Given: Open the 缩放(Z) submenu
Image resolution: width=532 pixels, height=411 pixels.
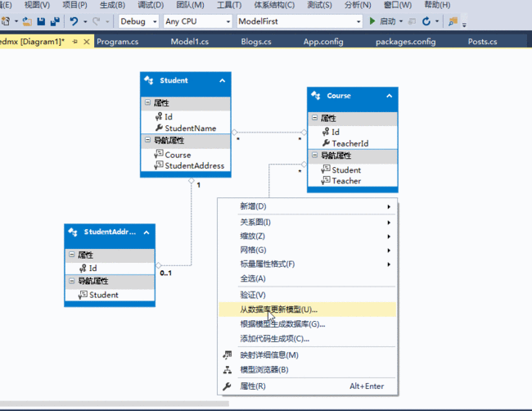Looking at the screenshot, I should pos(308,237).
